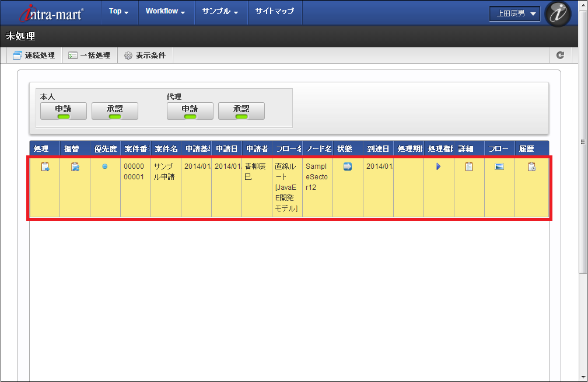Toggle the 本人 承認 filter button

pos(115,111)
